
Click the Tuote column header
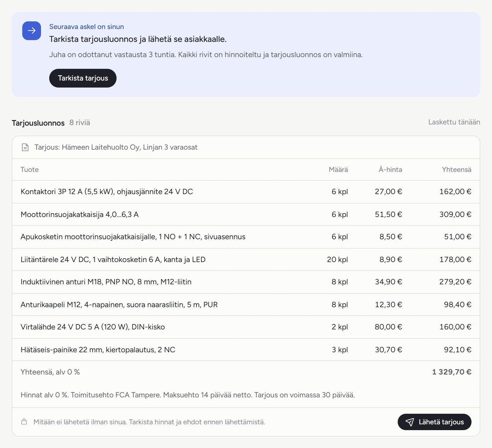click(x=30, y=170)
